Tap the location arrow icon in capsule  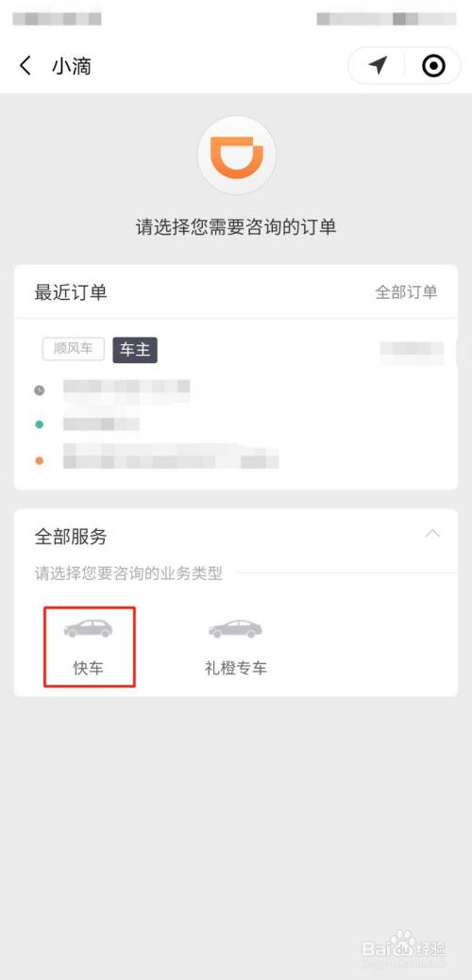tap(378, 64)
